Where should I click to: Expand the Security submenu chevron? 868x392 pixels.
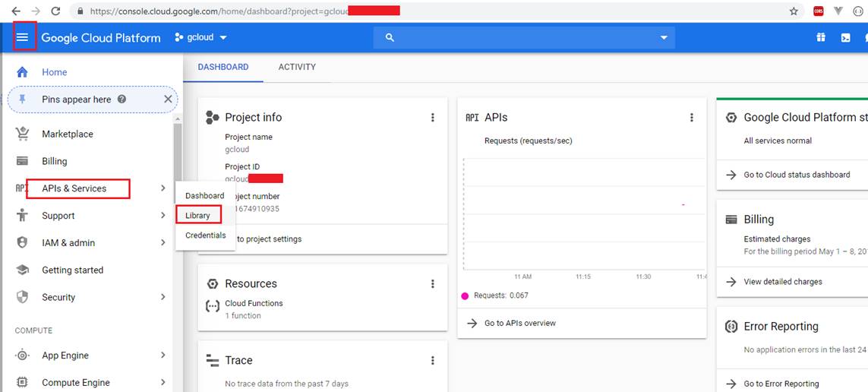[163, 297]
